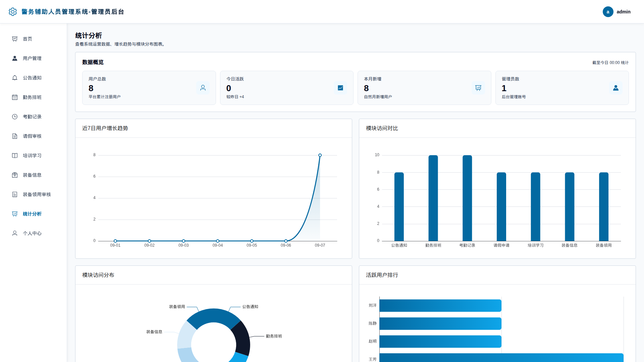The height and width of the screenshot is (362, 644).
Task: Click the person icon on 管理员数 card
Action: point(616,88)
